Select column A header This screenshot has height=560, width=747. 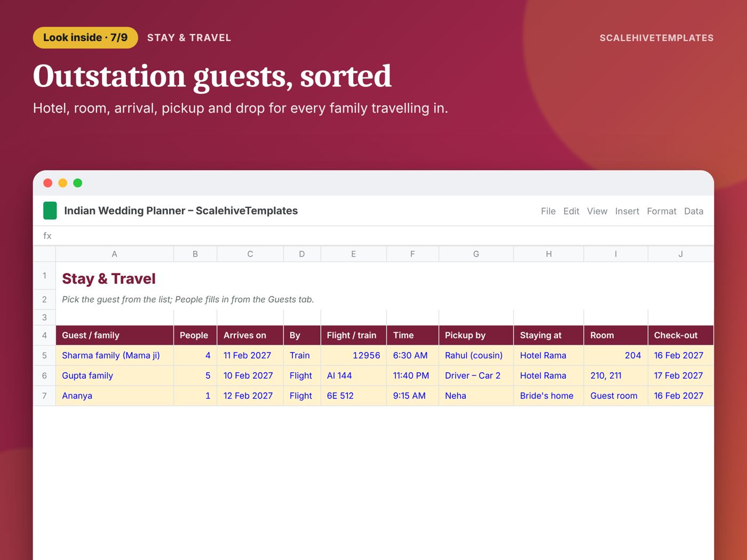[115, 254]
